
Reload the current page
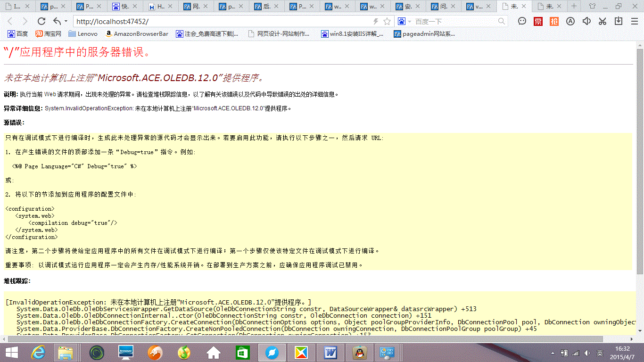coord(41,21)
